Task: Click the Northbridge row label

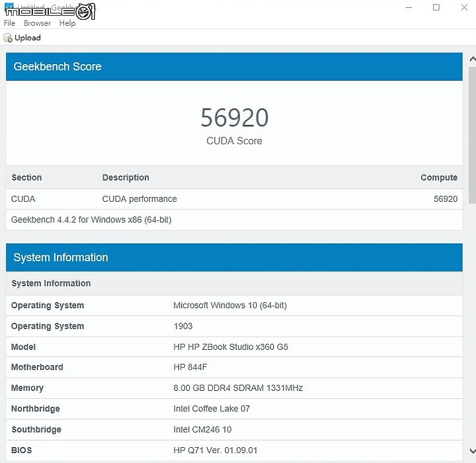Action: click(36, 409)
